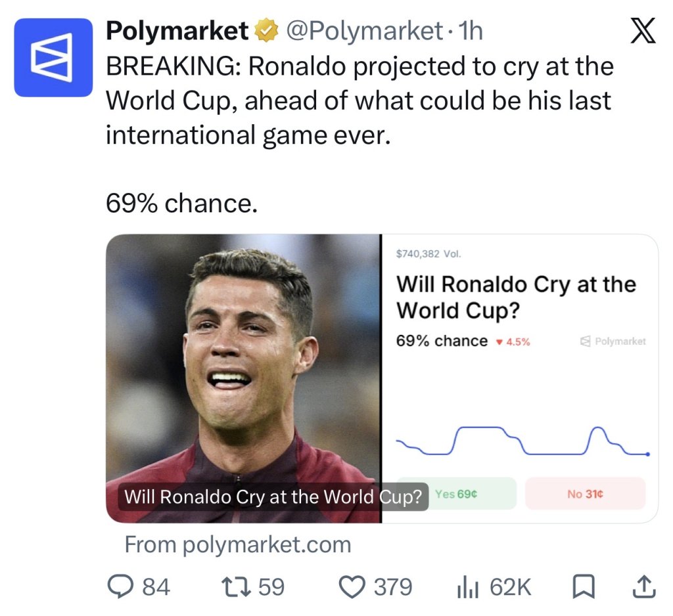The width and height of the screenshot is (673, 616).
Task: Share the tweet via upload icon
Action: (644, 587)
